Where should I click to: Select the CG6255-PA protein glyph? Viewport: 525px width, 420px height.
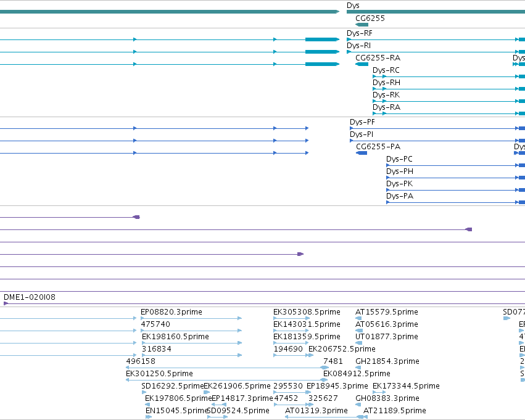362,153
